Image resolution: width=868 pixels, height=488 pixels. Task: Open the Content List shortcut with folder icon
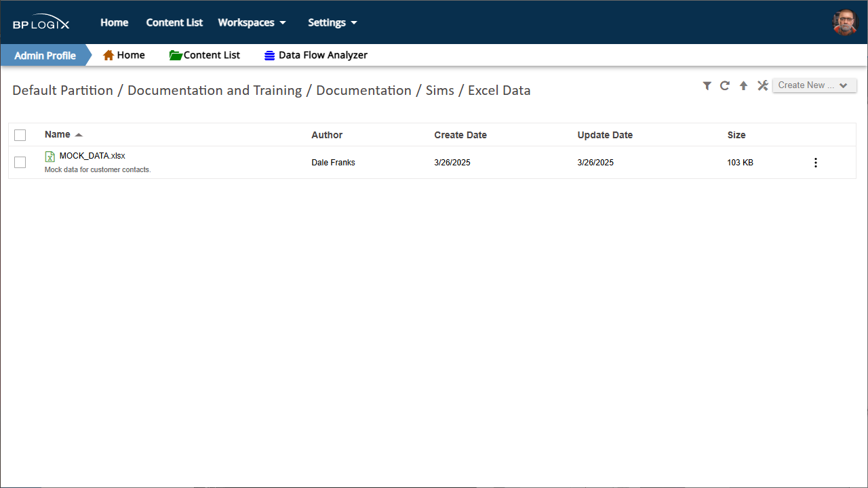[205, 56]
